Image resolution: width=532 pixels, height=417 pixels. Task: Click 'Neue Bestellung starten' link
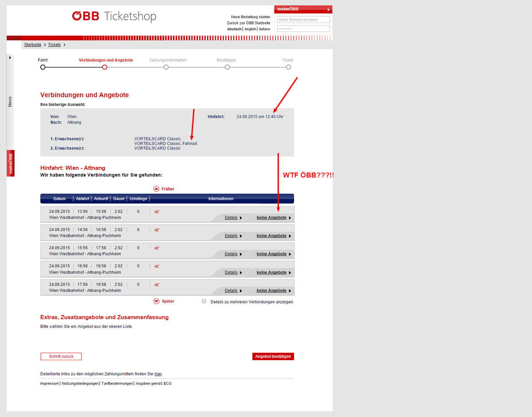point(250,17)
